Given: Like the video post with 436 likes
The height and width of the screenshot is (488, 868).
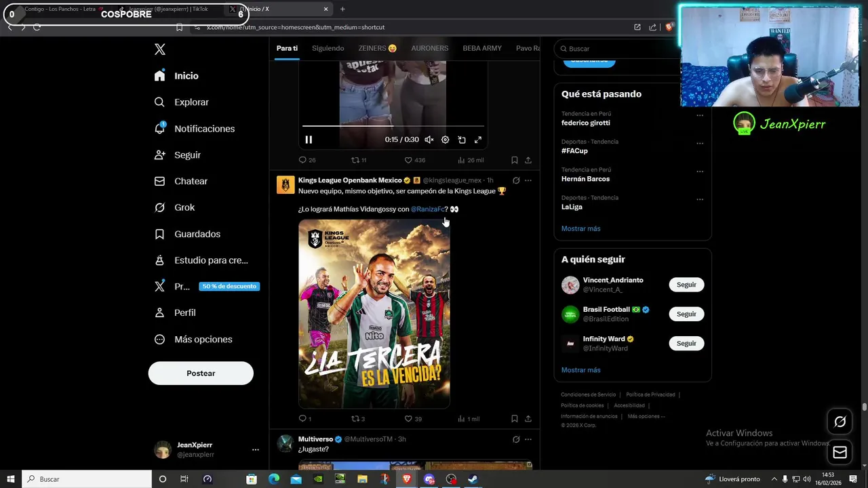Looking at the screenshot, I should (x=414, y=160).
